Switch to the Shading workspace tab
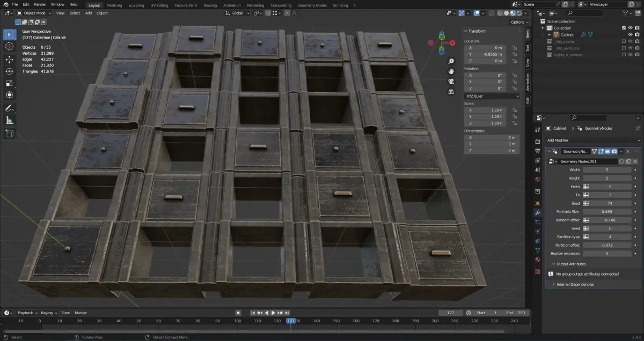Screen dimensions: 644x341 (x=210, y=5)
